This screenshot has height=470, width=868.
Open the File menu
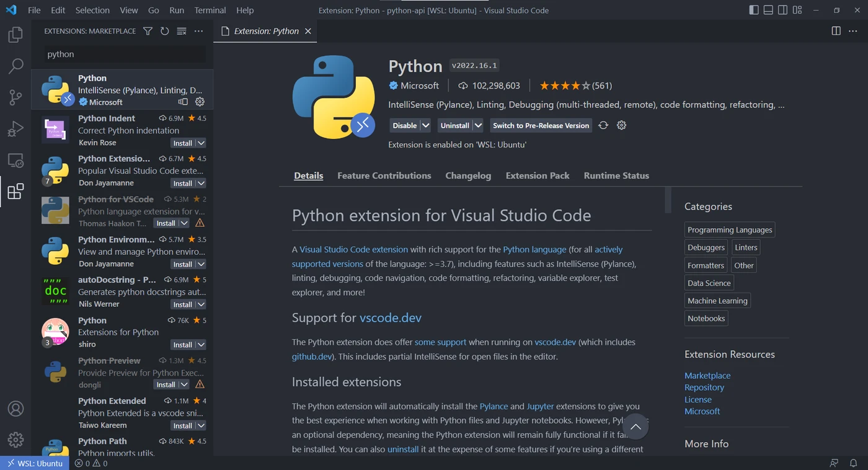(34, 10)
